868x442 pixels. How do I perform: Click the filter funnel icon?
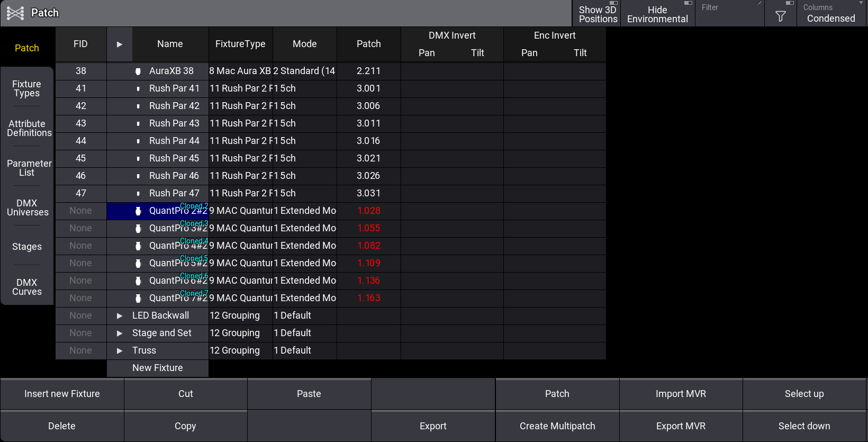click(780, 16)
